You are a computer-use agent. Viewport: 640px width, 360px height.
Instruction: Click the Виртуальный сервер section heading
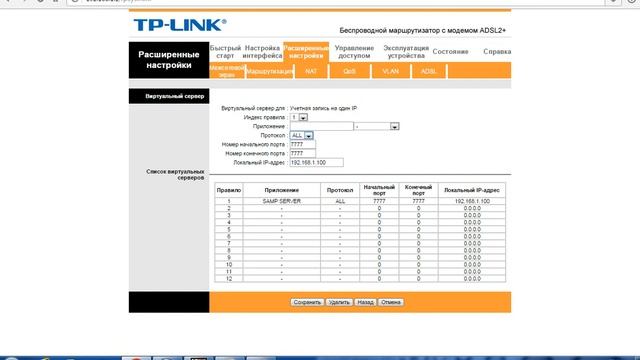(x=174, y=96)
